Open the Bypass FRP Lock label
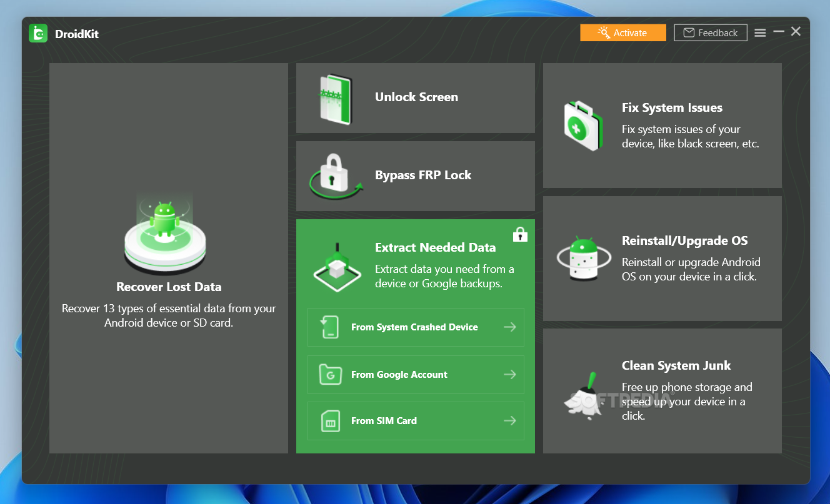 pos(423,175)
